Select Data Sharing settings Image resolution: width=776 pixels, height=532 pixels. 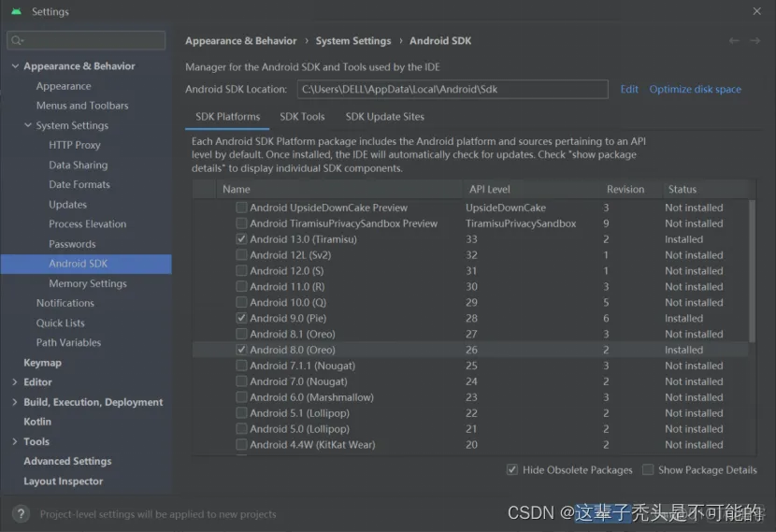click(79, 165)
